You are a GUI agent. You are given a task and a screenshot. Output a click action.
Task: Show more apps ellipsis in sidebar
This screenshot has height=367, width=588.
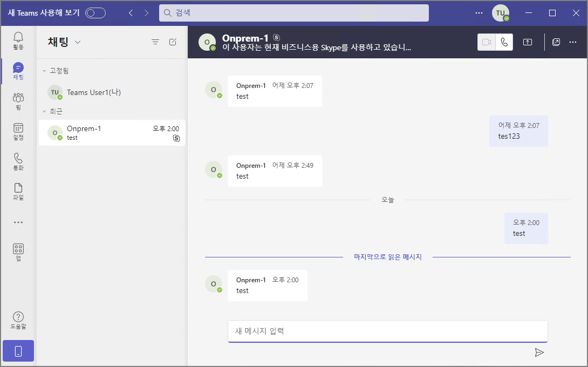(18, 222)
